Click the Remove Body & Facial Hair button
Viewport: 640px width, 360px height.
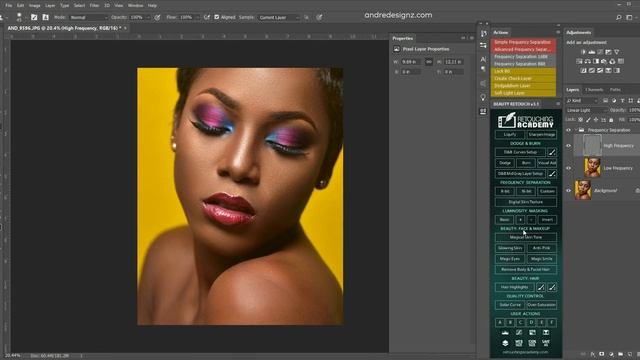pos(526,269)
